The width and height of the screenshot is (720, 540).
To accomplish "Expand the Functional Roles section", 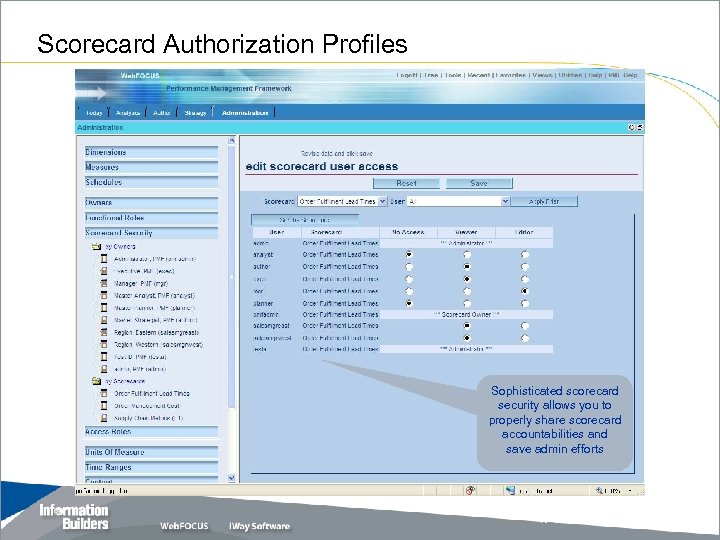I will pyautogui.click(x=152, y=218).
